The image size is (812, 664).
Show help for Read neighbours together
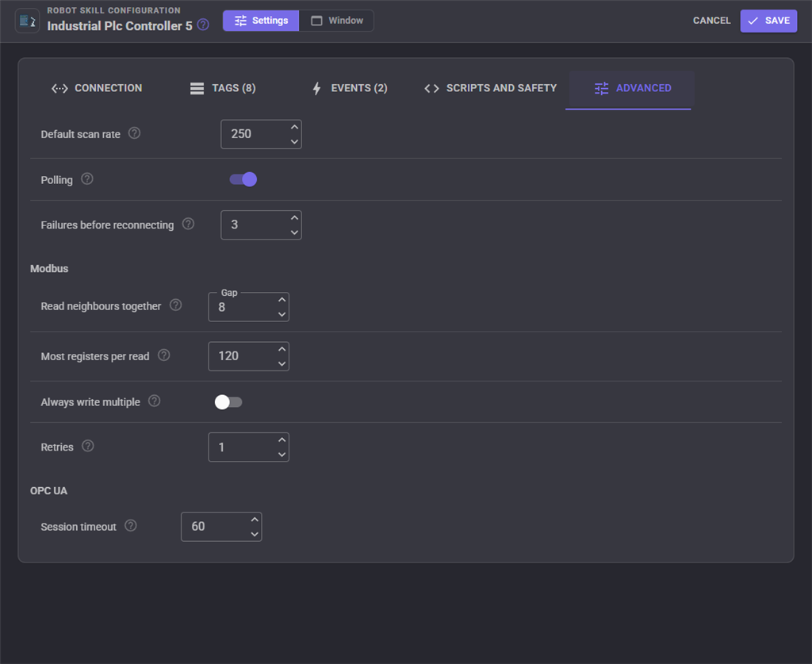(x=175, y=305)
